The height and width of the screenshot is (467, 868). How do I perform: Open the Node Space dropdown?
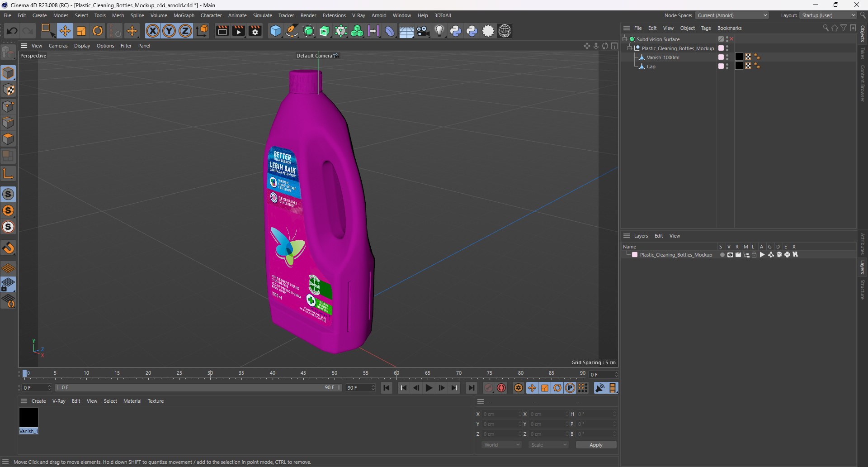click(731, 15)
